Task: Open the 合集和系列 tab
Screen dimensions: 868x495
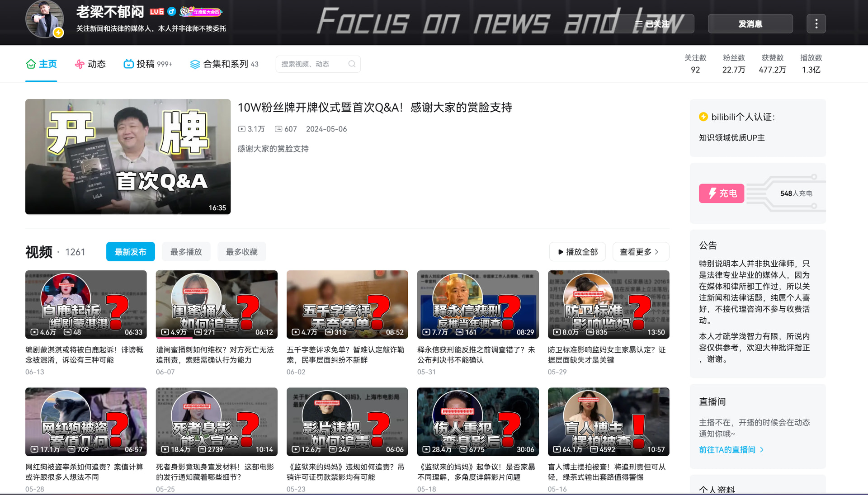Action: pos(224,64)
